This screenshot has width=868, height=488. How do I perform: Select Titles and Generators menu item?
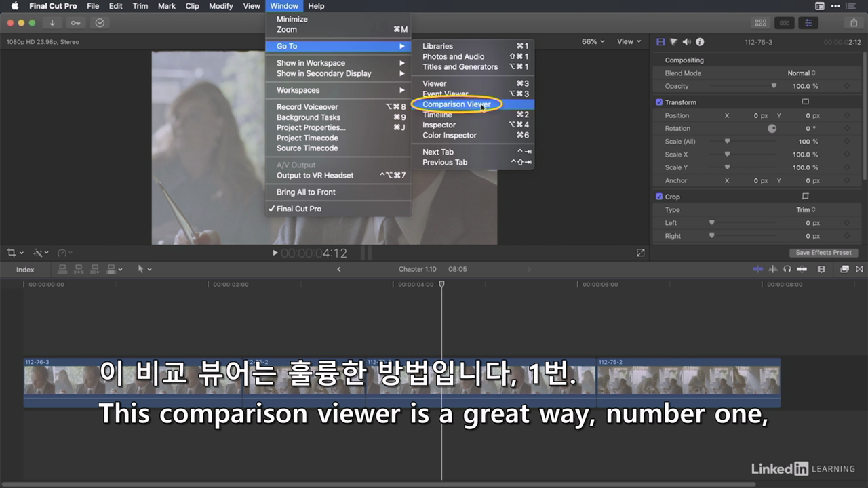tap(473, 67)
